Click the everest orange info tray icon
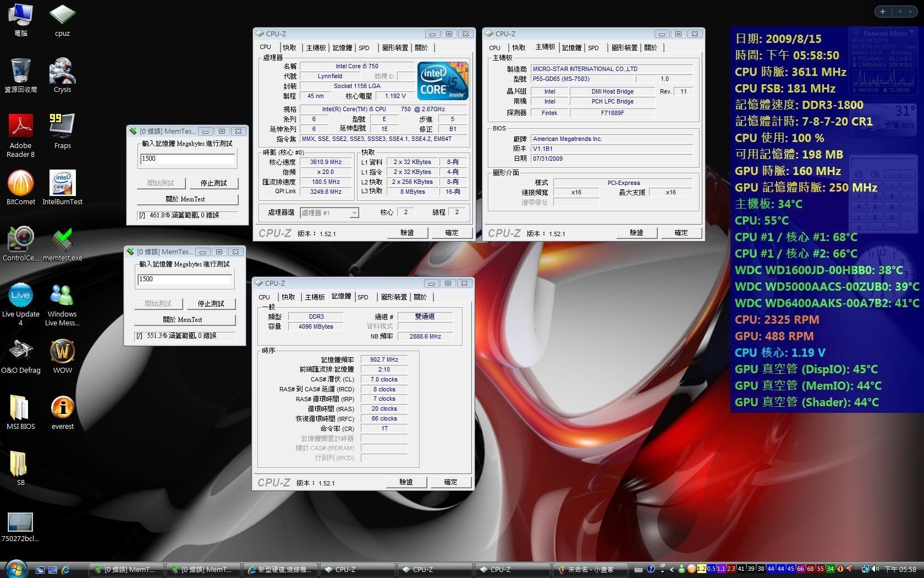Viewport: 924px width, 578px height. [840, 569]
